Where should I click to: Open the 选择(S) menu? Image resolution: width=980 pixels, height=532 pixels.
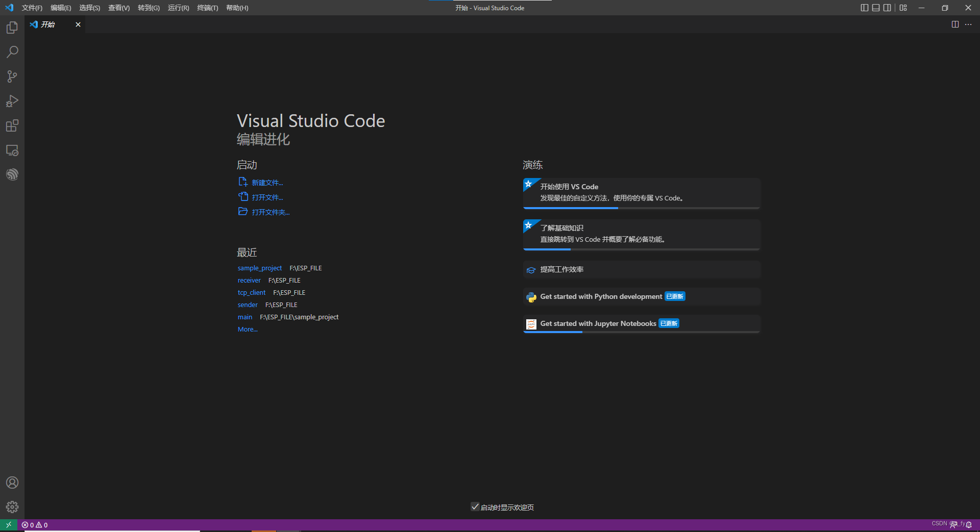89,8
